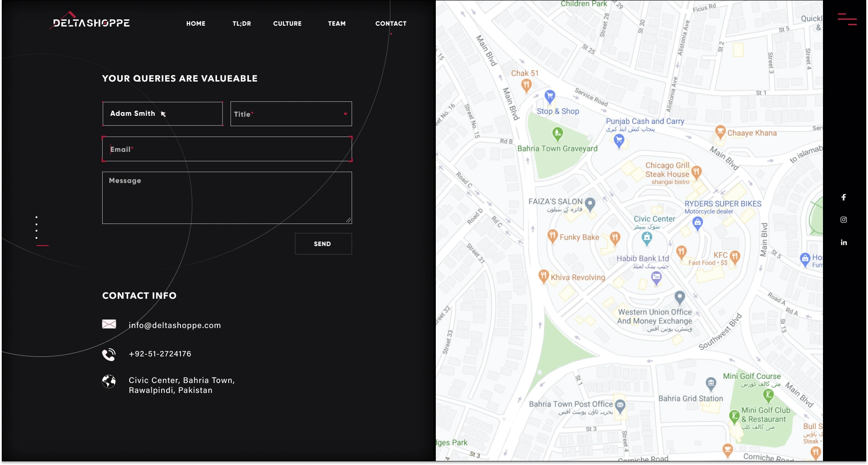Click the phone number +92-51-2724176
The height and width of the screenshot is (465, 868).
coord(160,354)
